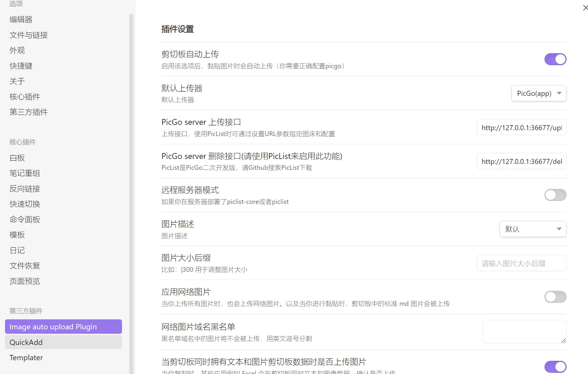588x374 pixels.
Task: Open 快捷键 settings page
Action: pyautogui.click(x=21, y=66)
